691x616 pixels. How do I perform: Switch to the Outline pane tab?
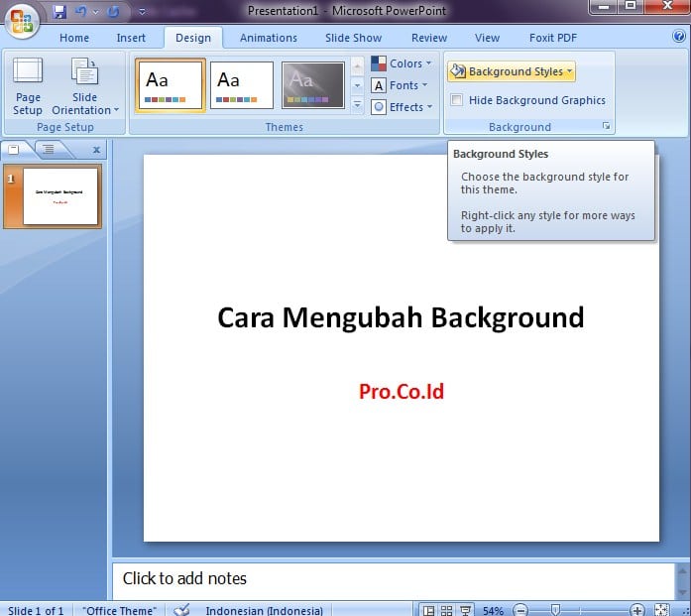pos(49,150)
